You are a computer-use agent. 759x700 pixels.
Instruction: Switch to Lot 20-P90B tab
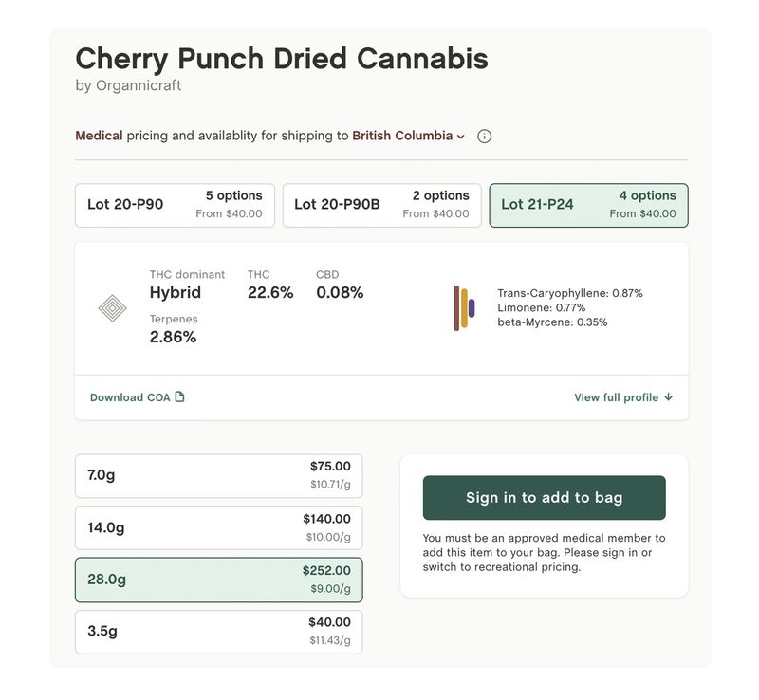(382, 205)
